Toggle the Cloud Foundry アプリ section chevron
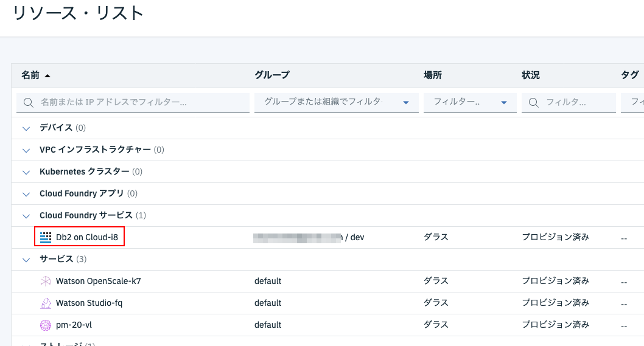This screenshot has width=644, height=346. (26, 194)
